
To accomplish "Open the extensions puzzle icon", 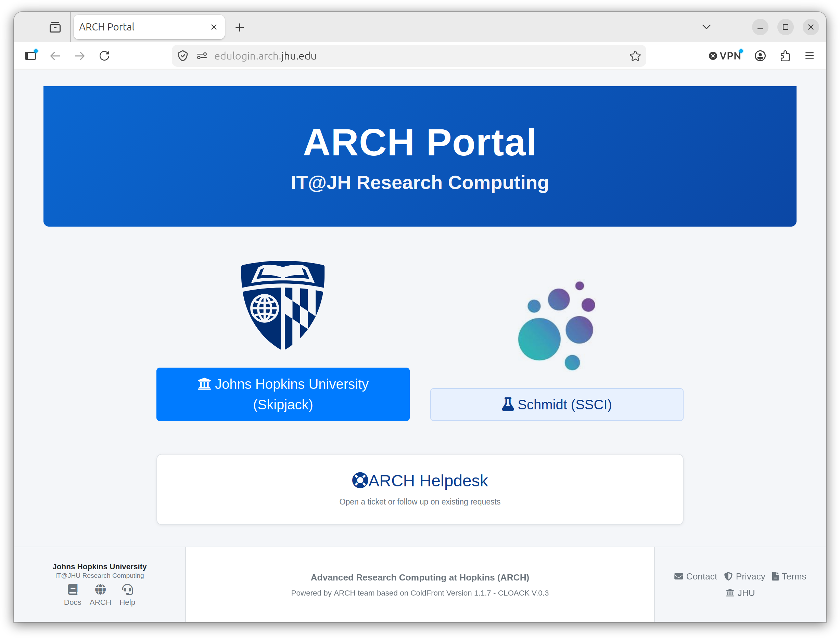I will click(x=785, y=56).
